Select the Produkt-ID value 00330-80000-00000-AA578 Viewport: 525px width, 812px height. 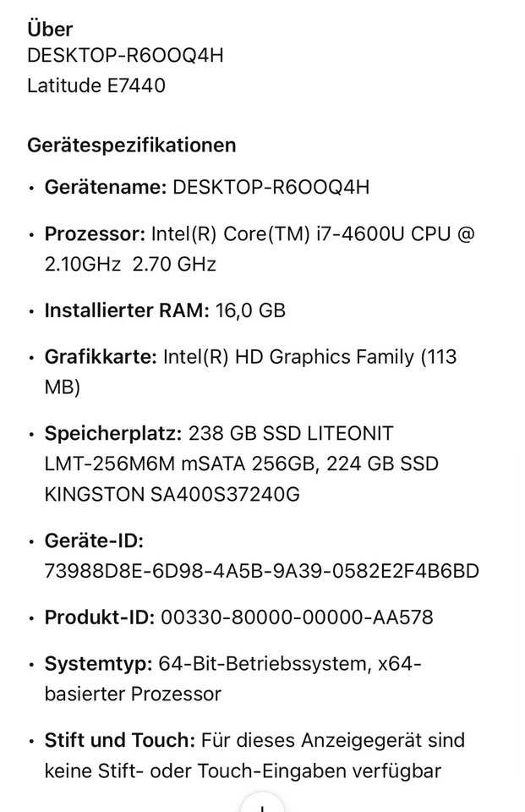(296, 617)
